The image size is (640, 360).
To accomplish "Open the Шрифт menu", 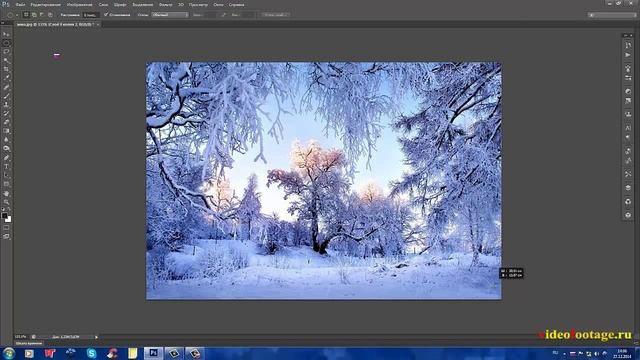I will click(120, 4).
